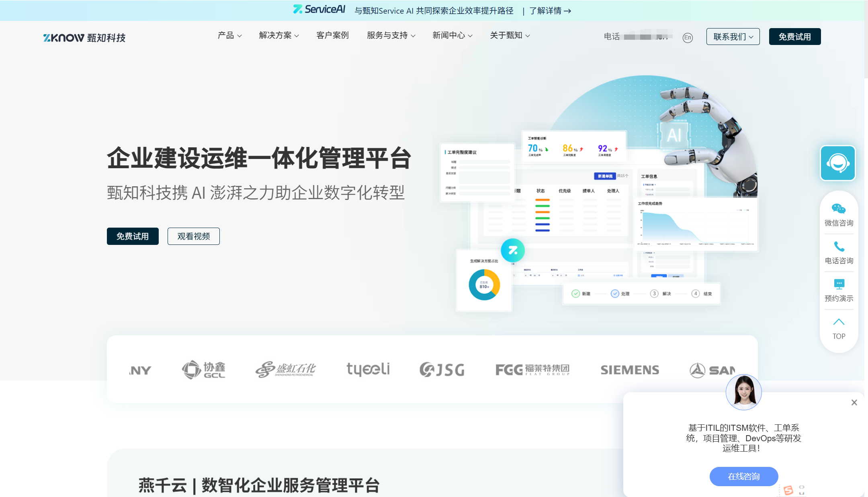The width and height of the screenshot is (868, 497).
Task: Expand the 产品 dropdown menu
Action: click(x=229, y=35)
